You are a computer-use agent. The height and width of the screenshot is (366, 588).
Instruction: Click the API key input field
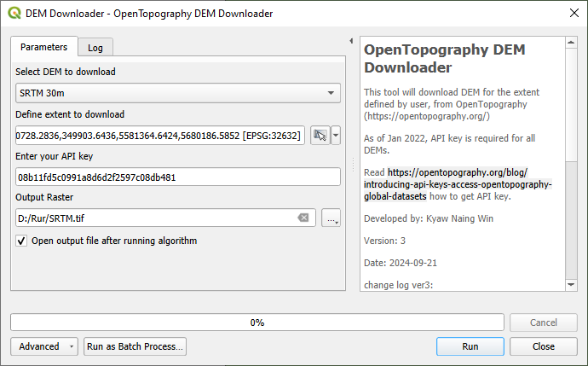[178, 177]
